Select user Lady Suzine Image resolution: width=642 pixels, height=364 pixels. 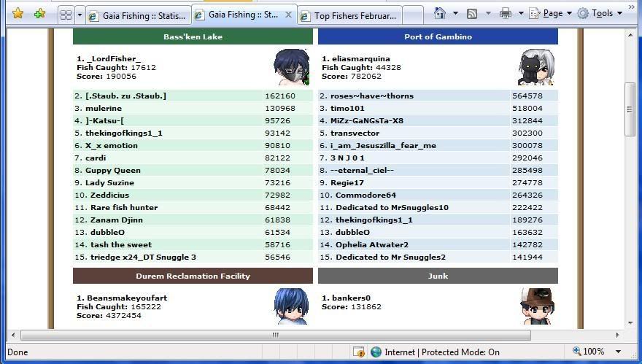click(109, 182)
